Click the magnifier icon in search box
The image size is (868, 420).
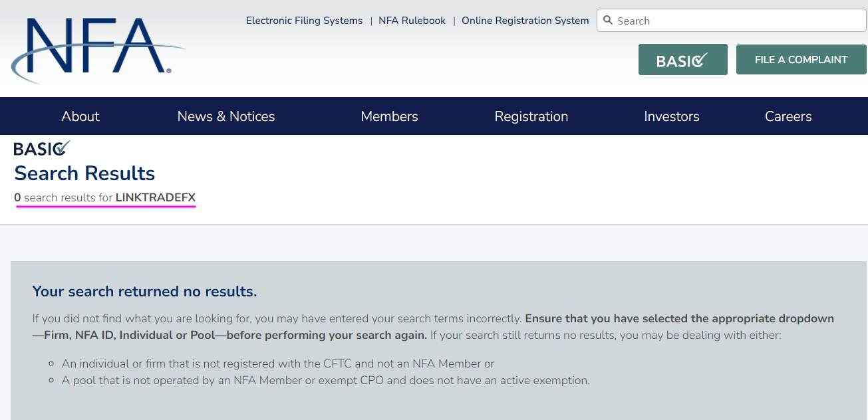pyautogui.click(x=607, y=21)
